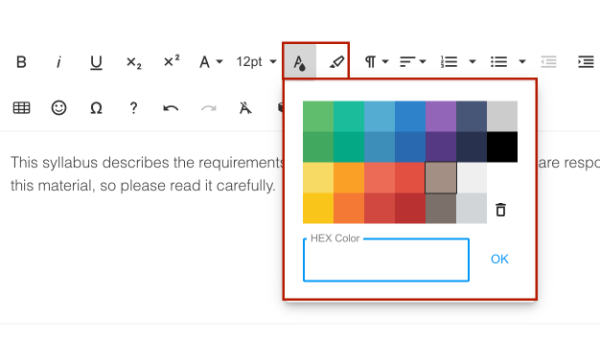The width and height of the screenshot is (600, 361).
Task: Toggle bold formatting
Action: point(21,62)
